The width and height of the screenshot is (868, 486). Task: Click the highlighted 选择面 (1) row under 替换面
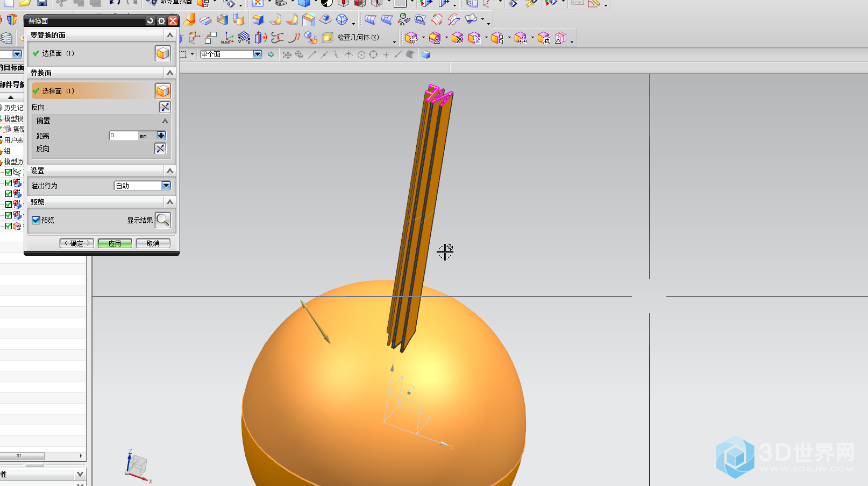coord(92,91)
